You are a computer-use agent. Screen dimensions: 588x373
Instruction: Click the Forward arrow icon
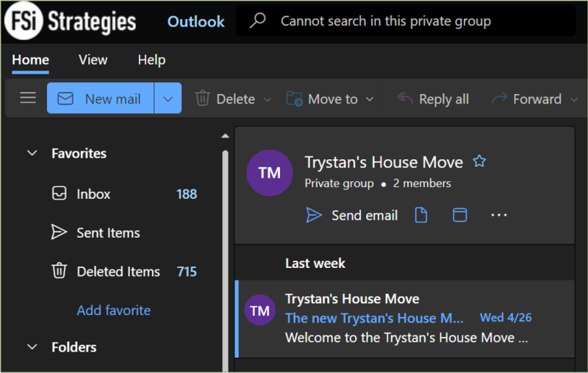point(500,98)
